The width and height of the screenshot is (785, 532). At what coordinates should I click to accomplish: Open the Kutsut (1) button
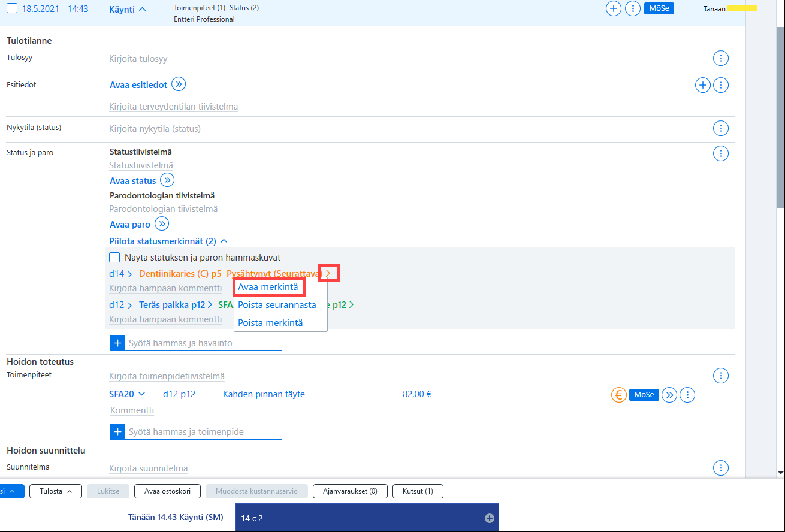418,491
